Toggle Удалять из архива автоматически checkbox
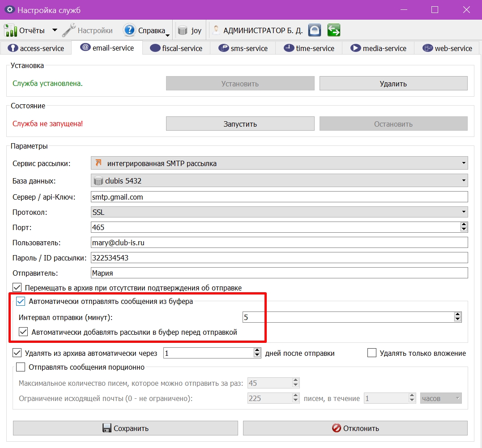Screen dimensions: 482x448 (x=17, y=353)
